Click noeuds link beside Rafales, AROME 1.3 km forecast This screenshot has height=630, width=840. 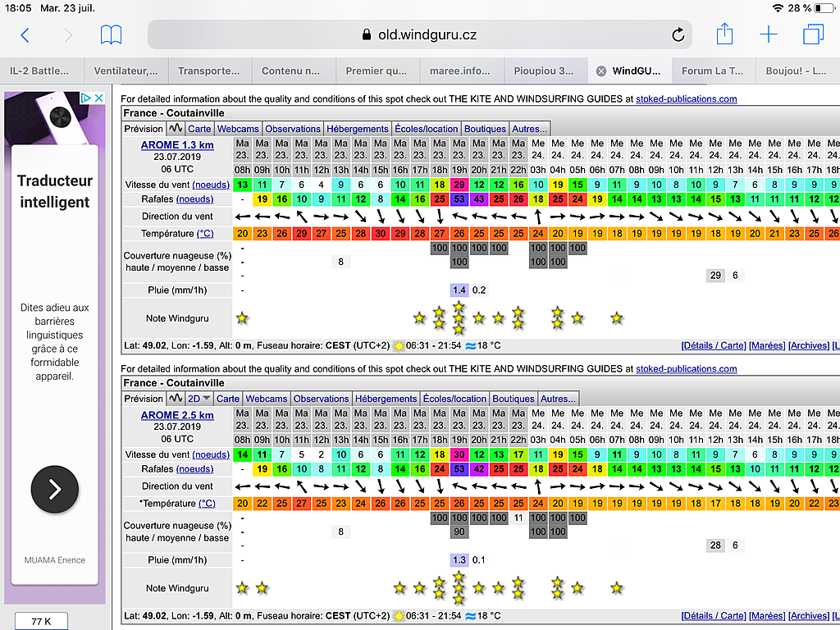[194, 199]
